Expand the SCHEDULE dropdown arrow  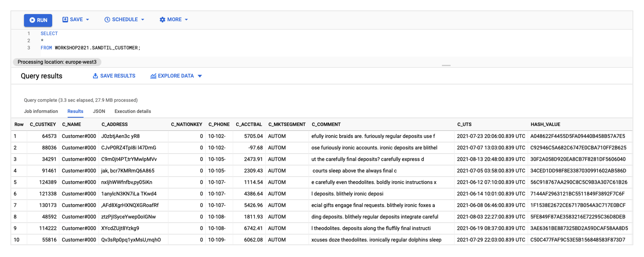(x=143, y=20)
